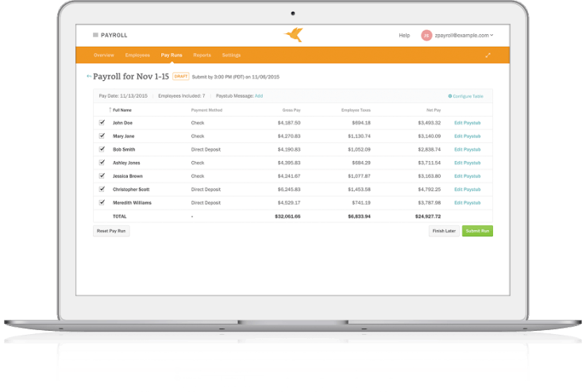586x392 pixels.
Task: Expand the full-screen arrow icon
Action: [488, 56]
